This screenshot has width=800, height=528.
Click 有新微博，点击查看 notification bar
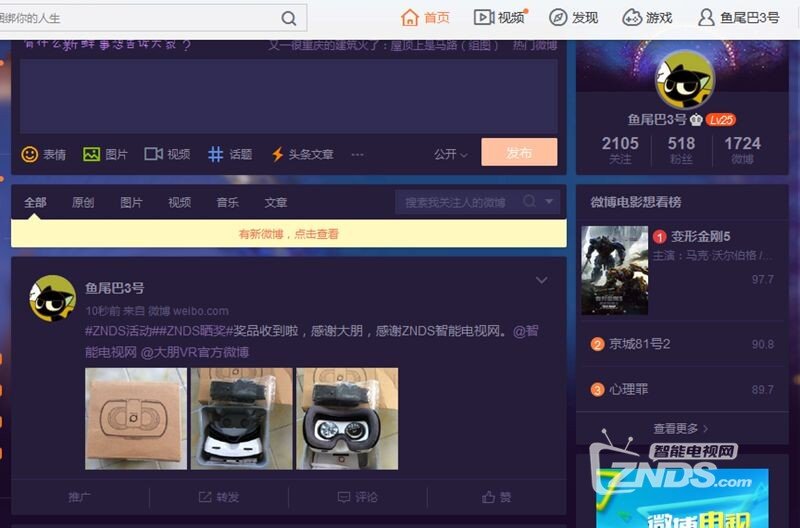[x=289, y=234]
